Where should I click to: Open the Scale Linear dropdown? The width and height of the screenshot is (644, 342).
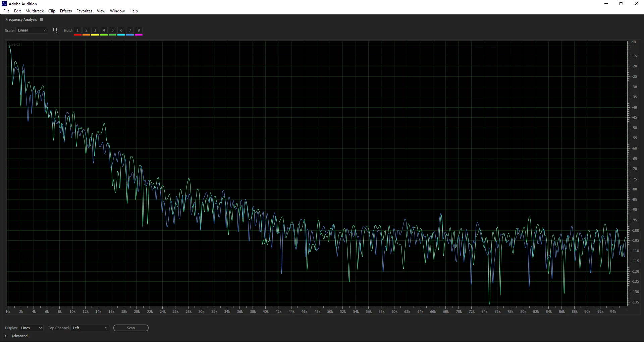[32, 30]
